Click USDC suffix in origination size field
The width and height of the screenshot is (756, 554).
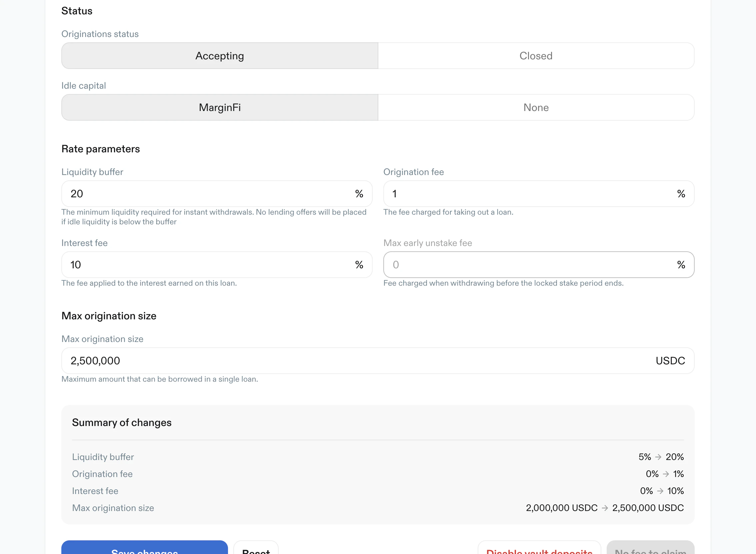670,361
